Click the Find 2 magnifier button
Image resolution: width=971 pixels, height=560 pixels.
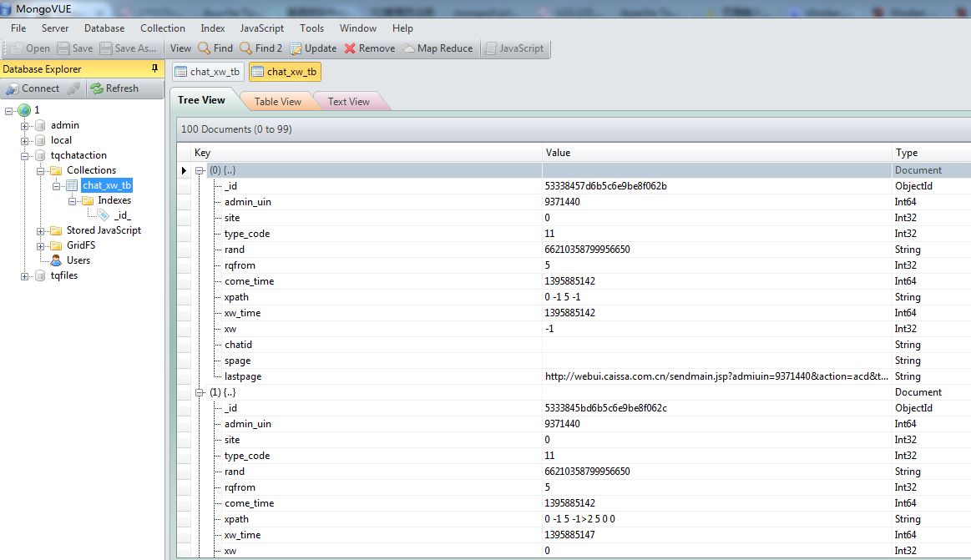[x=260, y=48]
